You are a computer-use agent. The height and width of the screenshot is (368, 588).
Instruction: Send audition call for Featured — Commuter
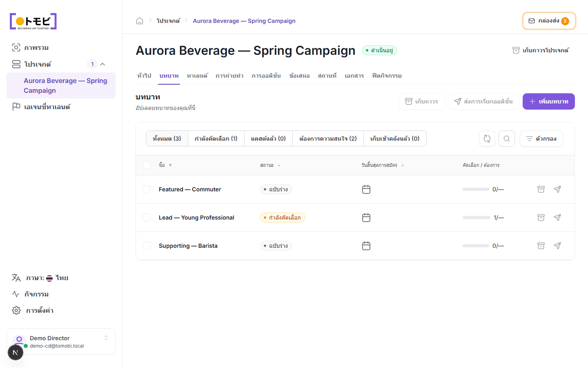tap(557, 189)
